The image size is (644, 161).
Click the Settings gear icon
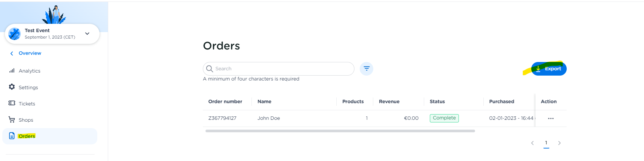[12, 87]
